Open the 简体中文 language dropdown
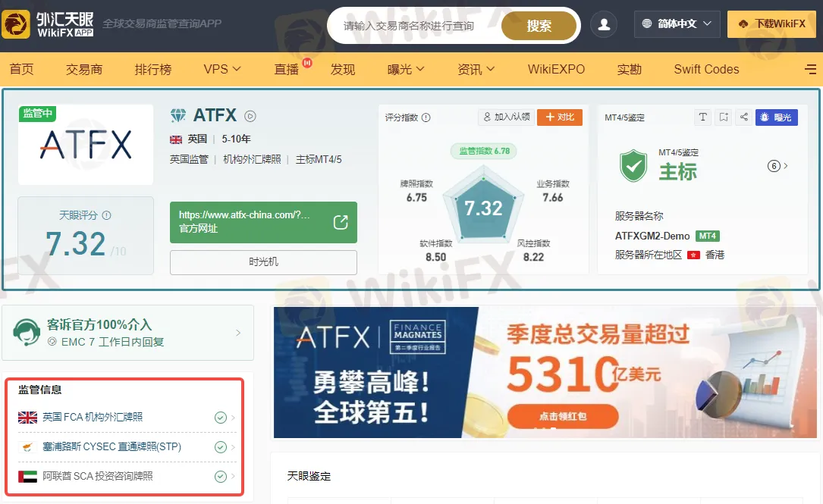Image resolution: width=823 pixels, height=504 pixels. click(677, 24)
